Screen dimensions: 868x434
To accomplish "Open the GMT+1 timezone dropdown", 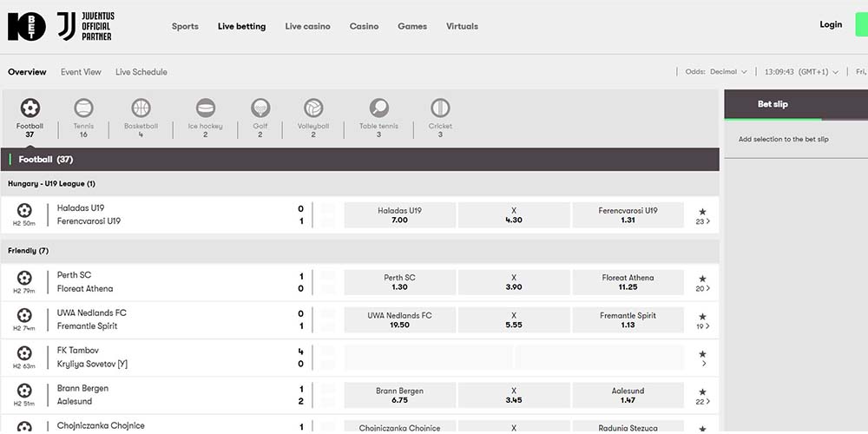I will (x=801, y=72).
